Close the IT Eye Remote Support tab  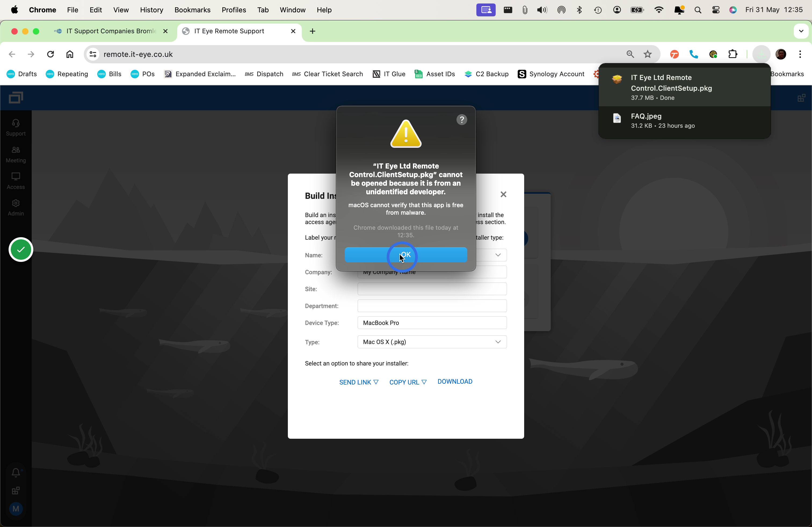pyautogui.click(x=293, y=31)
